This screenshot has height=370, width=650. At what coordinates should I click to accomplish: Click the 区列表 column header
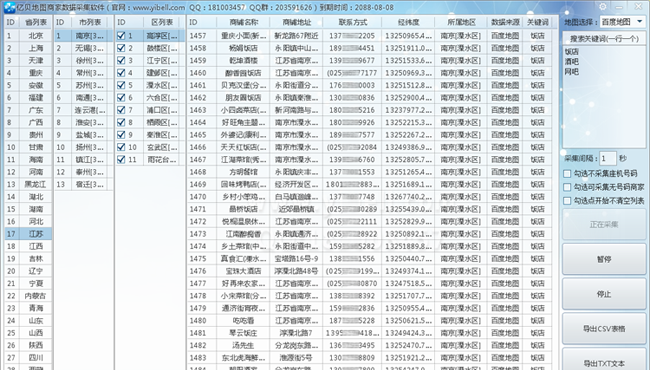point(162,22)
